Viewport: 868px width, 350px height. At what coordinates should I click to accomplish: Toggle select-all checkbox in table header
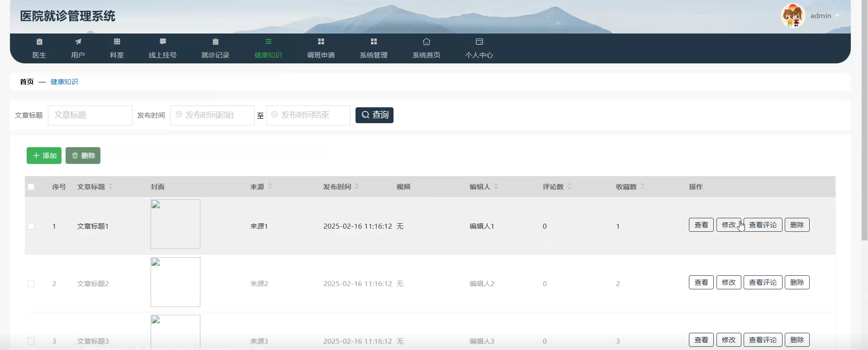click(x=31, y=187)
